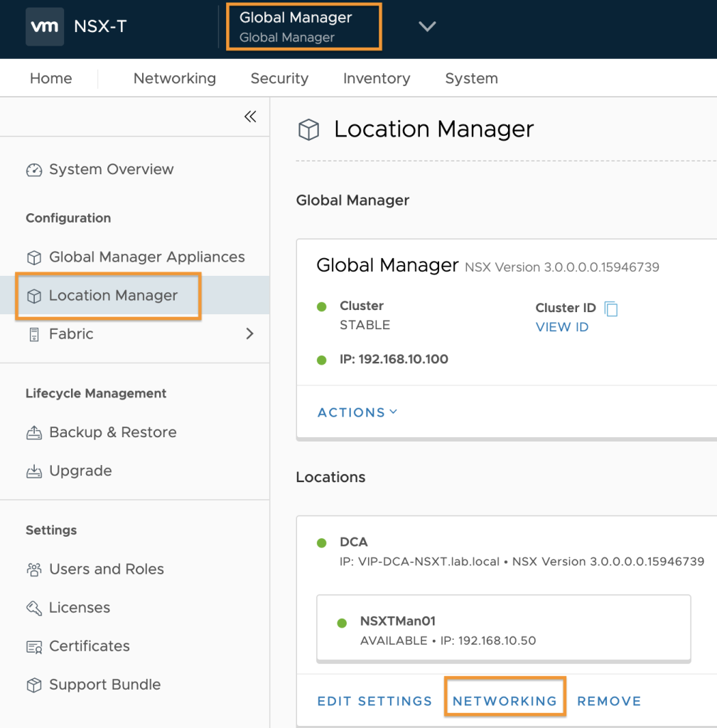Click NETWORKING for DCA location
717x728 pixels.
(505, 701)
